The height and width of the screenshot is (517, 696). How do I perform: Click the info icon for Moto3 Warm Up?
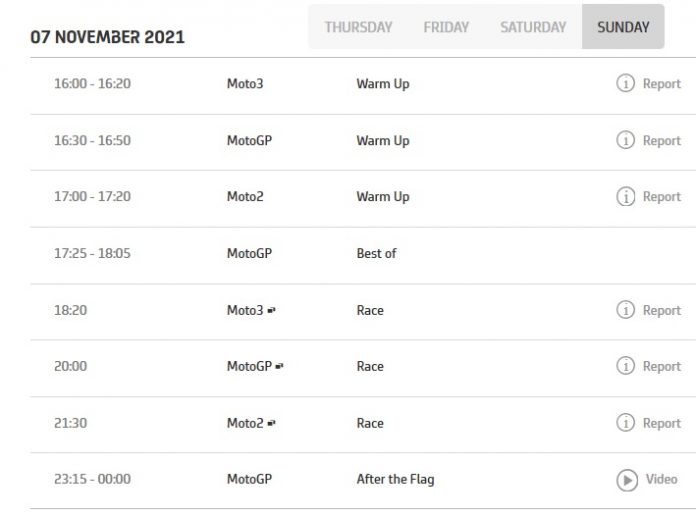coord(625,84)
